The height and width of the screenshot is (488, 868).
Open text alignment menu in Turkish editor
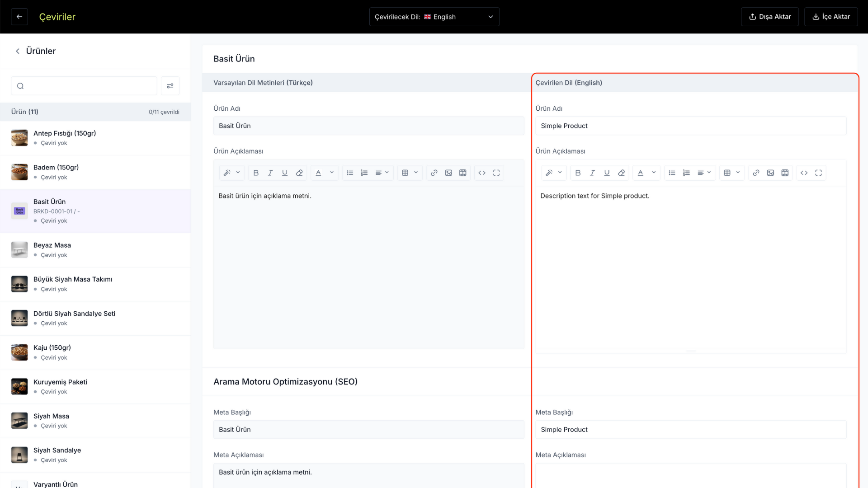382,173
